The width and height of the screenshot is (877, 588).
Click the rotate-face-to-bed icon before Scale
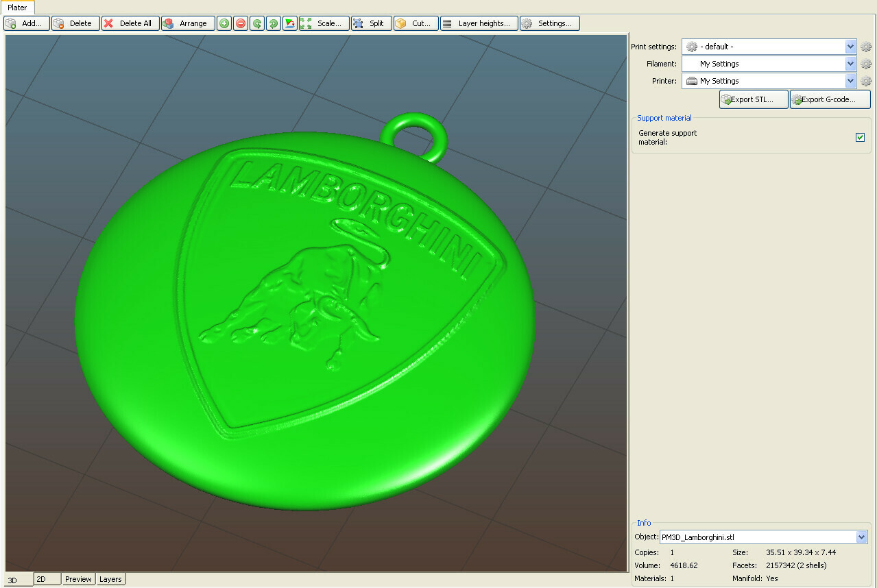(x=290, y=23)
